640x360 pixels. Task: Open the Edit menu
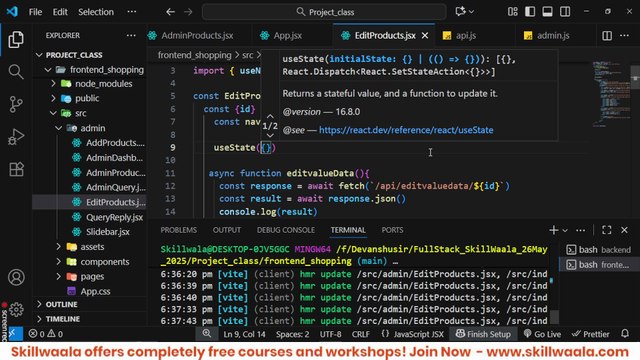point(60,12)
